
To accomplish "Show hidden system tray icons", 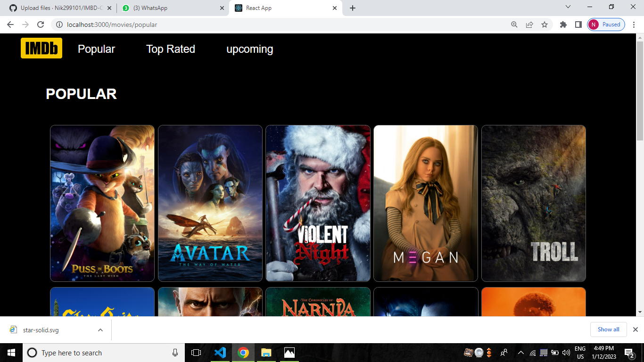I will 521,353.
